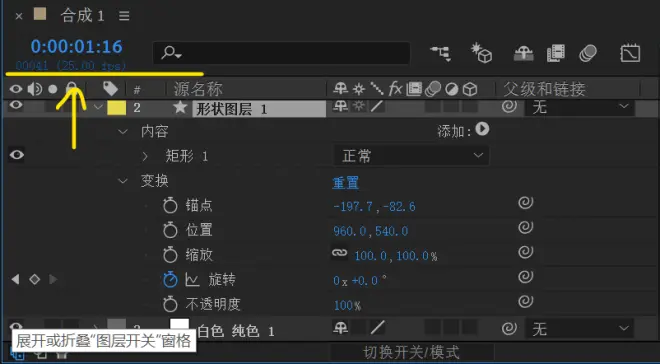Toggle the 位置 stopwatch
This screenshot has height=364, width=660.
[170, 230]
